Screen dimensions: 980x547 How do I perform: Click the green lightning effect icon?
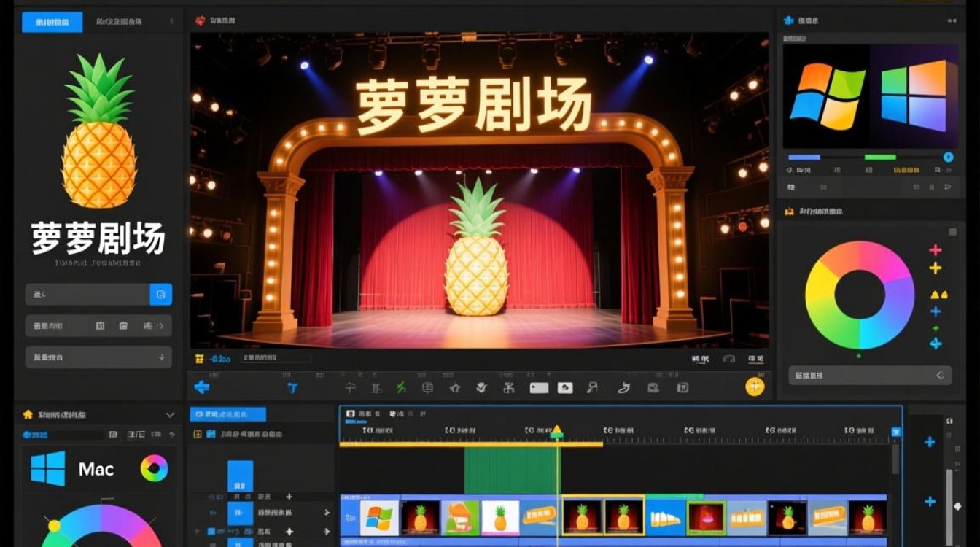(x=401, y=388)
